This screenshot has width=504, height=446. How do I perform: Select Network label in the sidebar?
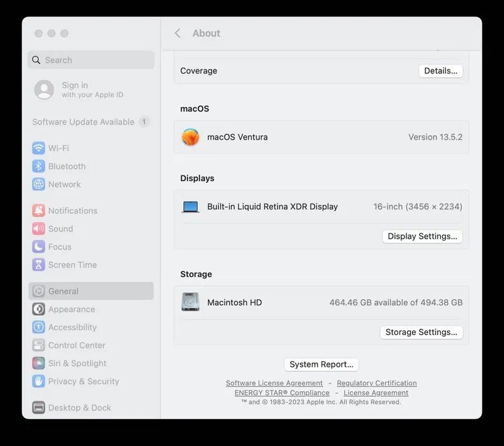64,184
